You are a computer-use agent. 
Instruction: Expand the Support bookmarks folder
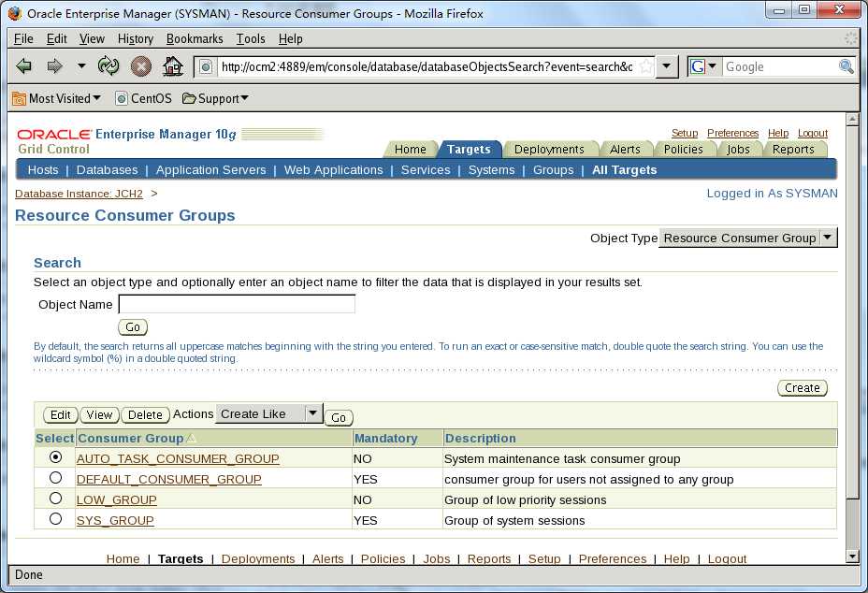(215, 98)
